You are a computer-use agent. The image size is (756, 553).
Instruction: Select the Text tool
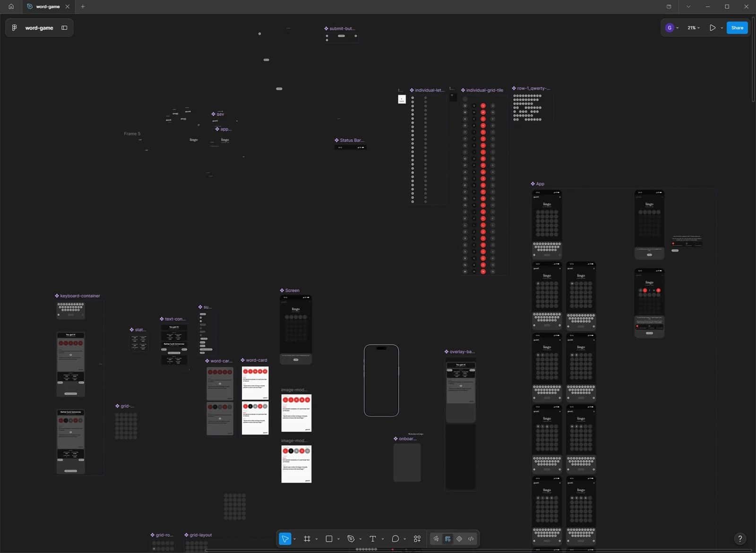point(373,539)
